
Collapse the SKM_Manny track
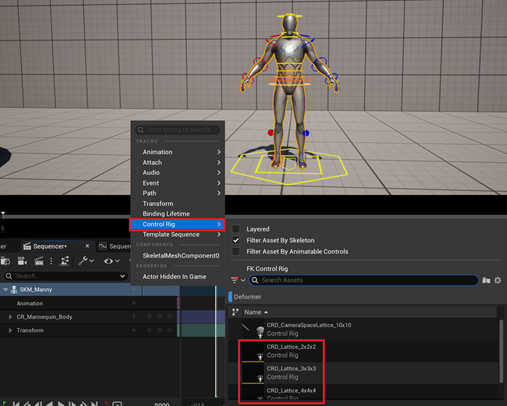(x=5, y=290)
